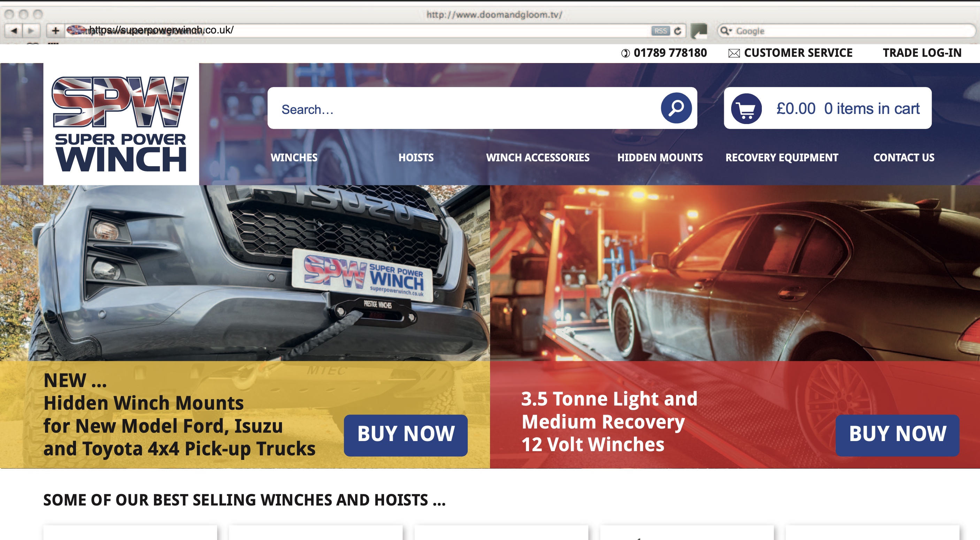
Task: Click the 3.5 Tonne Light and Medium Recovery text
Action: [x=610, y=421]
